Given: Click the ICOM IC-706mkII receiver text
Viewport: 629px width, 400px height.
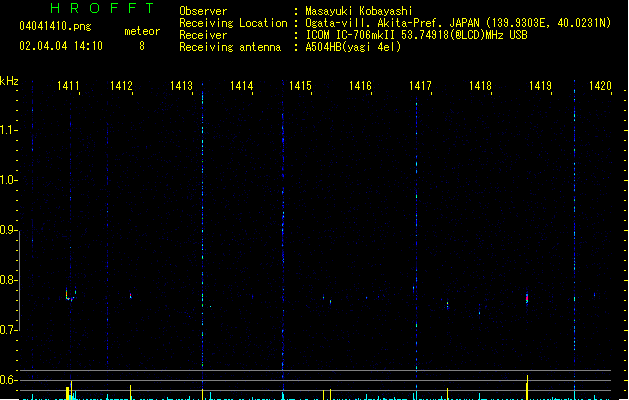Looking at the screenshot, I should click(416, 35).
